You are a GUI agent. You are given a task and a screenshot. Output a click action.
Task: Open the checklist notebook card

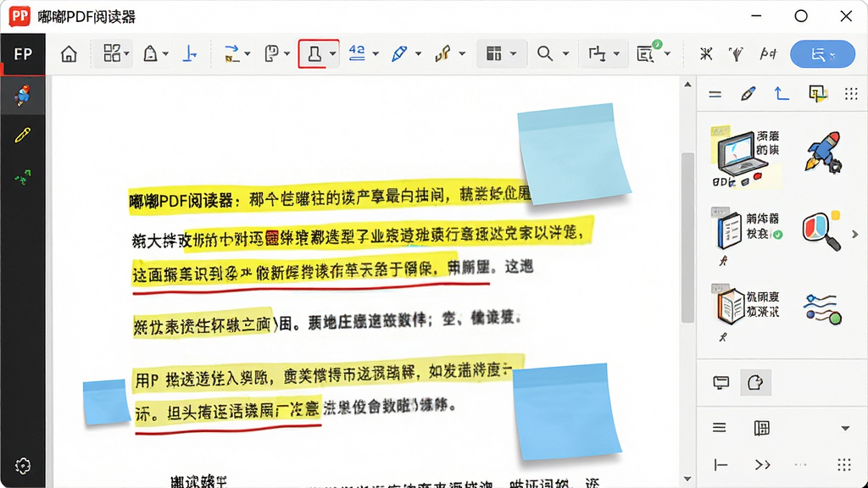click(746, 236)
